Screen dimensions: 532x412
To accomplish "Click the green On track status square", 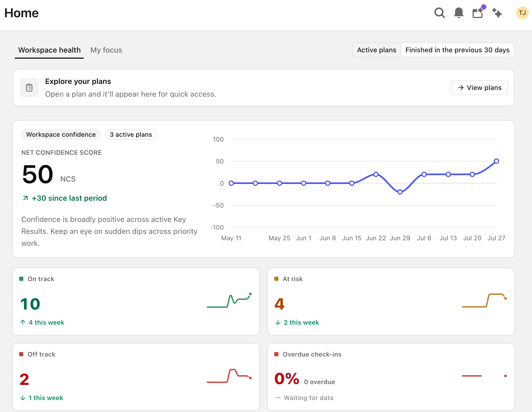I will pyautogui.click(x=21, y=279).
